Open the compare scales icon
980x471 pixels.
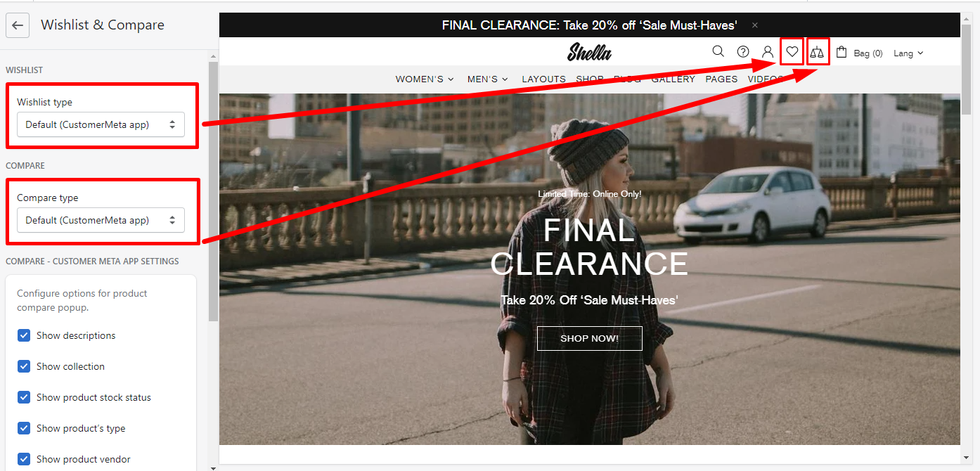coord(817,52)
